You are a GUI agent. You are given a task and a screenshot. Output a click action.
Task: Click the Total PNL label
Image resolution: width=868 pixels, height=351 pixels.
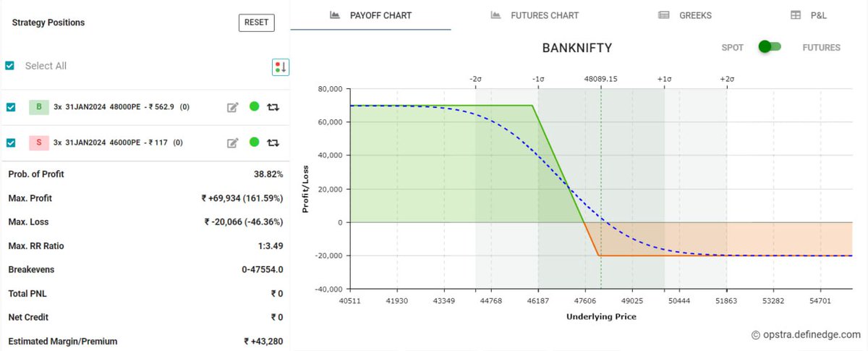point(27,294)
